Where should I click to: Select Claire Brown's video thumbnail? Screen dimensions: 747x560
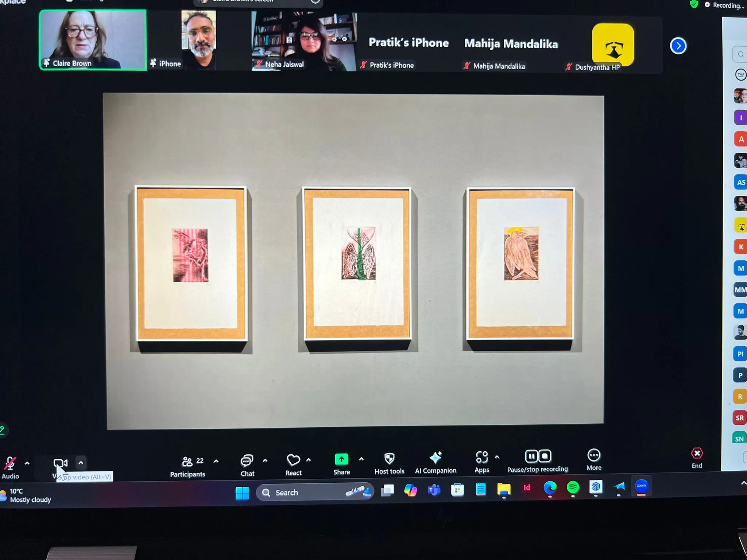tap(93, 40)
